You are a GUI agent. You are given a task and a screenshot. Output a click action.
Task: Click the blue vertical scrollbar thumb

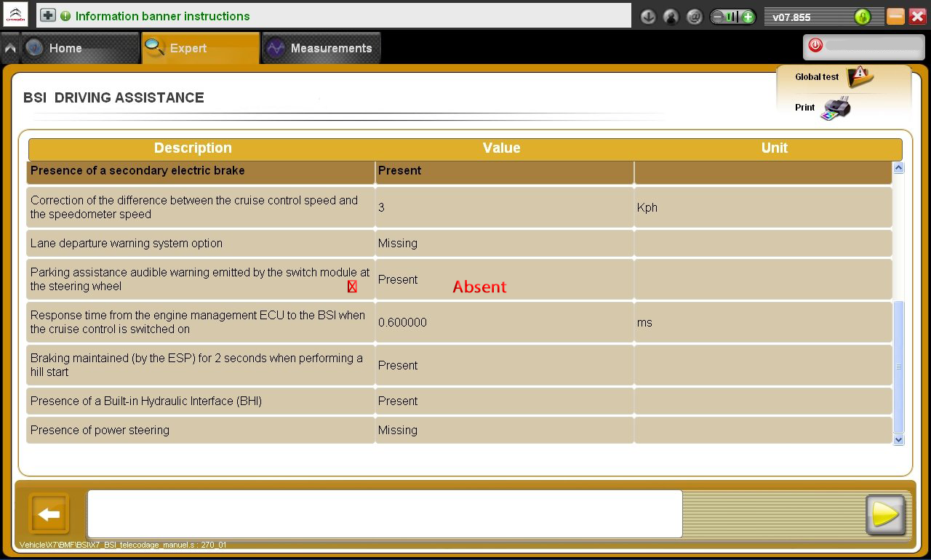(898, 367)
